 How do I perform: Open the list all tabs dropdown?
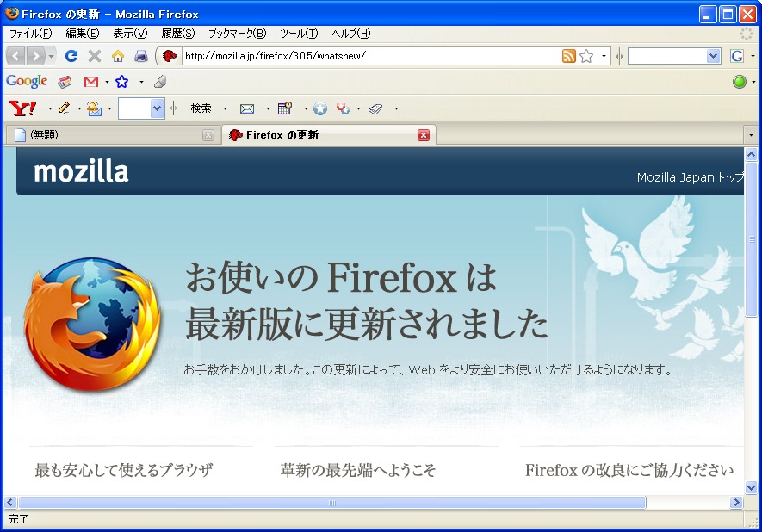point(751,135)
